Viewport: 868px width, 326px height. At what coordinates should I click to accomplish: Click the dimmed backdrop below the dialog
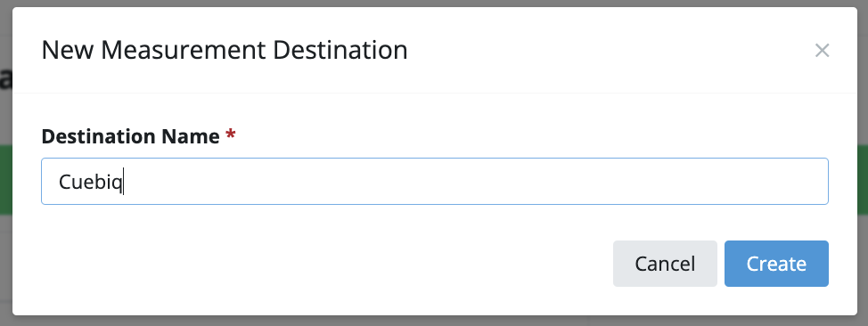(434, 321)
